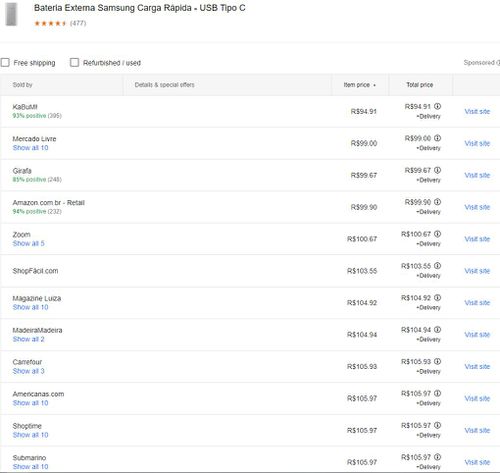This screenshot has height=473, width=500.
Task: Open info icon on Zoom total price
Action: [x=438, y=234]
